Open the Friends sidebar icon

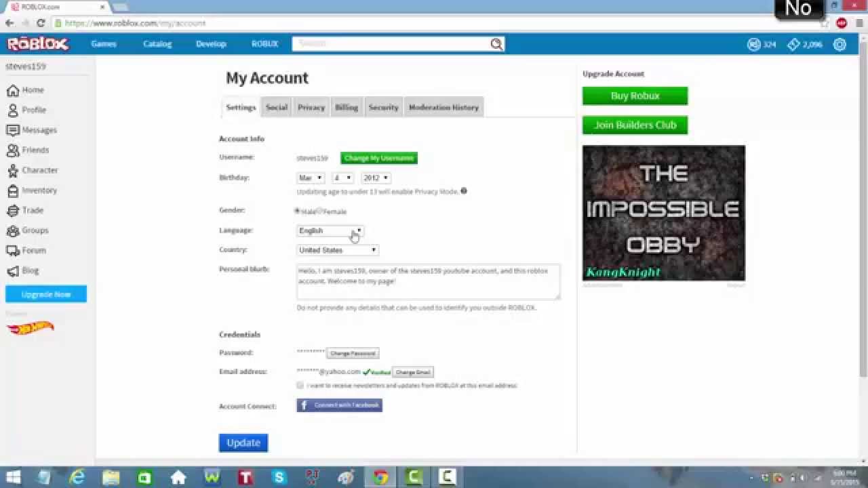click(x=12, y=150)
